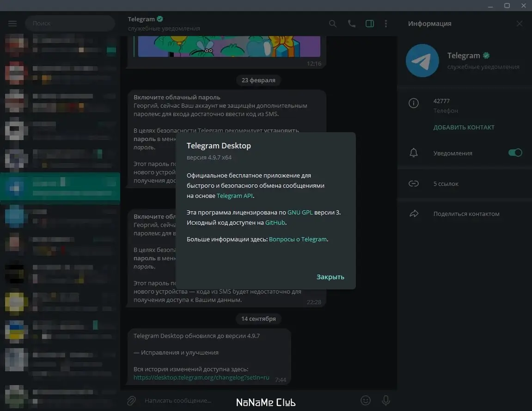Open the emoji picker smiley icon
This screenshot has height=411, width=532.
(366, 400)
